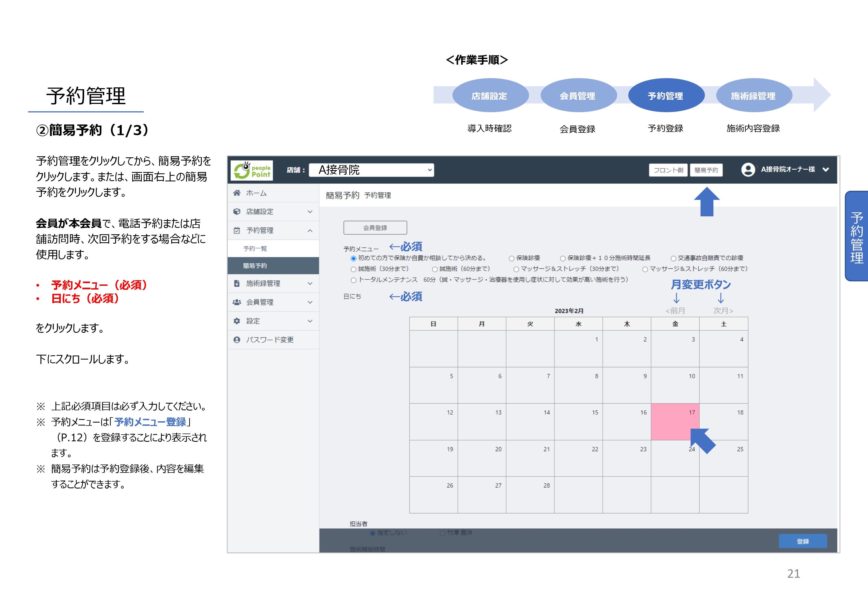
Task: Click the パスワード変更 user icon
Action: coord(237,340)
